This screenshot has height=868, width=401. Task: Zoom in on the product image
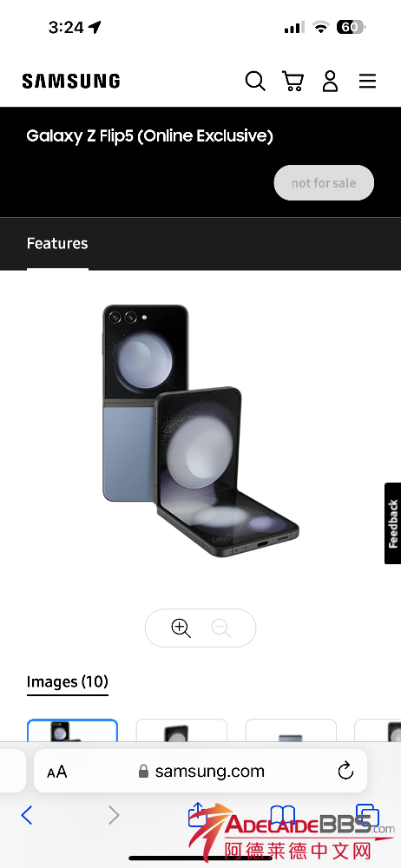point(181,628)
